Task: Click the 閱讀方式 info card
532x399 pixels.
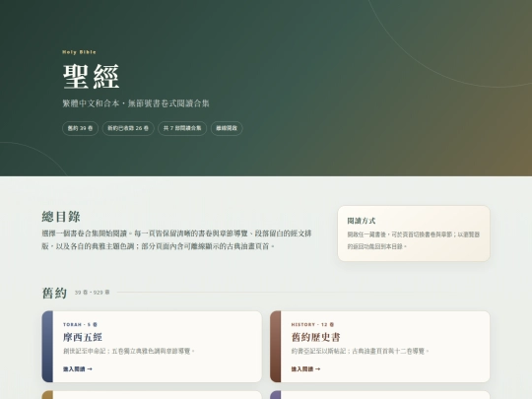Action: [x=414, y=233]
